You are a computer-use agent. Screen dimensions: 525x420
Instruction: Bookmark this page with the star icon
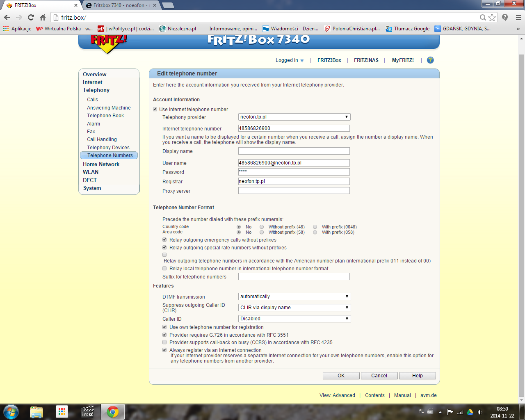(x=492, y=17)
